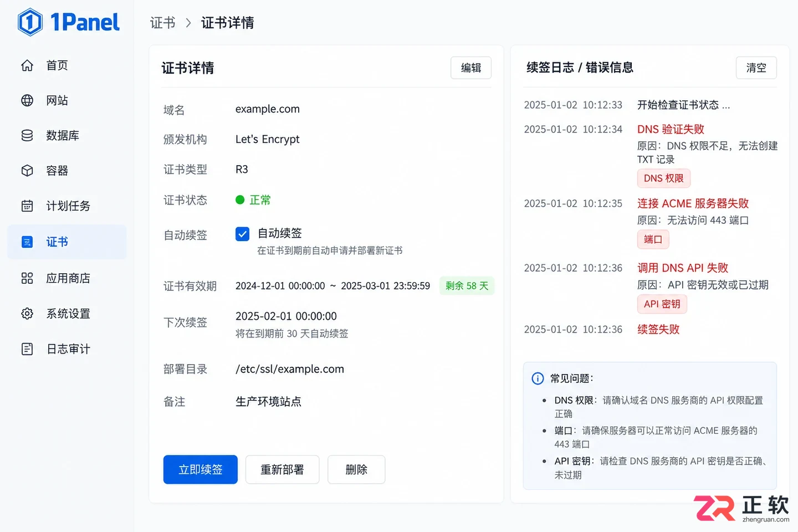Click the /etc/ssl/example.com deploy path

[x=290, y=369]
